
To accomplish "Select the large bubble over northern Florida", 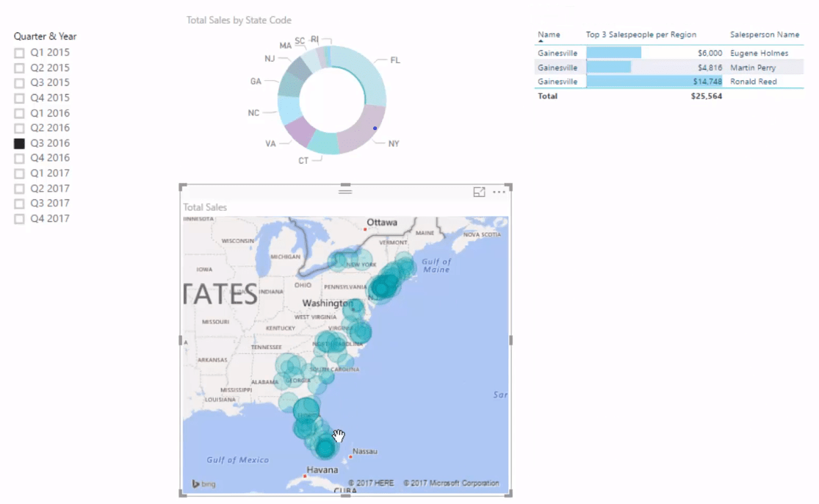I will pyautogui.click(x=306, y=411).
